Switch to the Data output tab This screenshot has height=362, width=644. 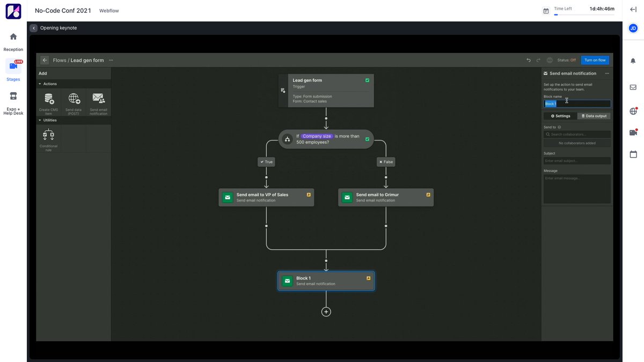[594, 116]
